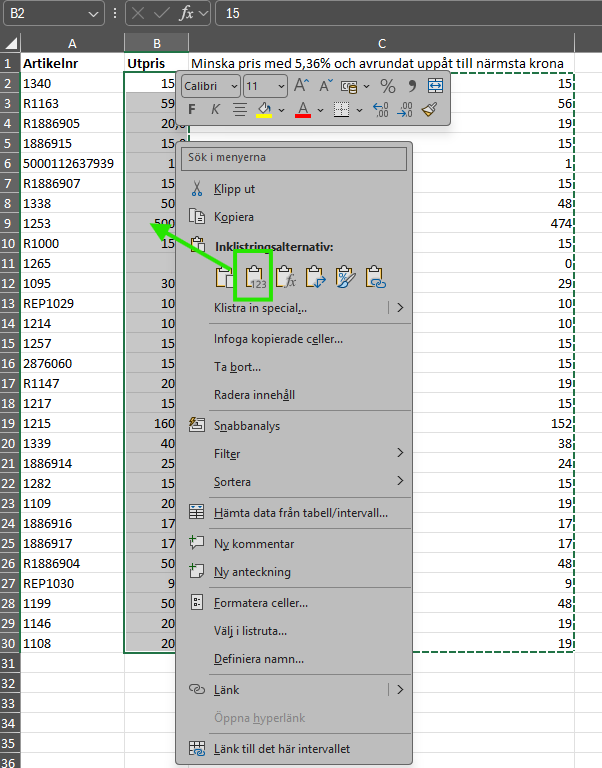The image size is (602, 768).
Task: Apply Percent style from the mini toolbar
Action: coord(387,86)
